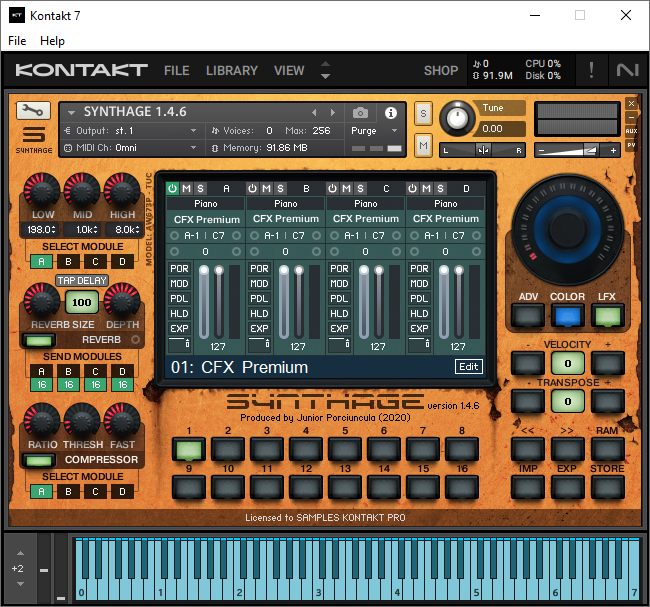Click the PV button on instrument header
The width and height of the screenshot is (650, 607).
click(x=631, y=145)
